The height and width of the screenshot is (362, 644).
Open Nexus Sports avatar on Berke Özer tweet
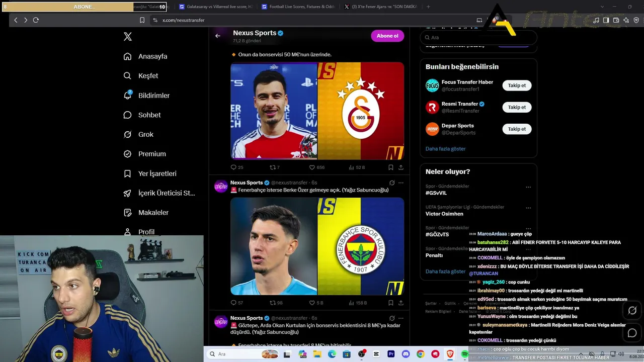point(221,187)
